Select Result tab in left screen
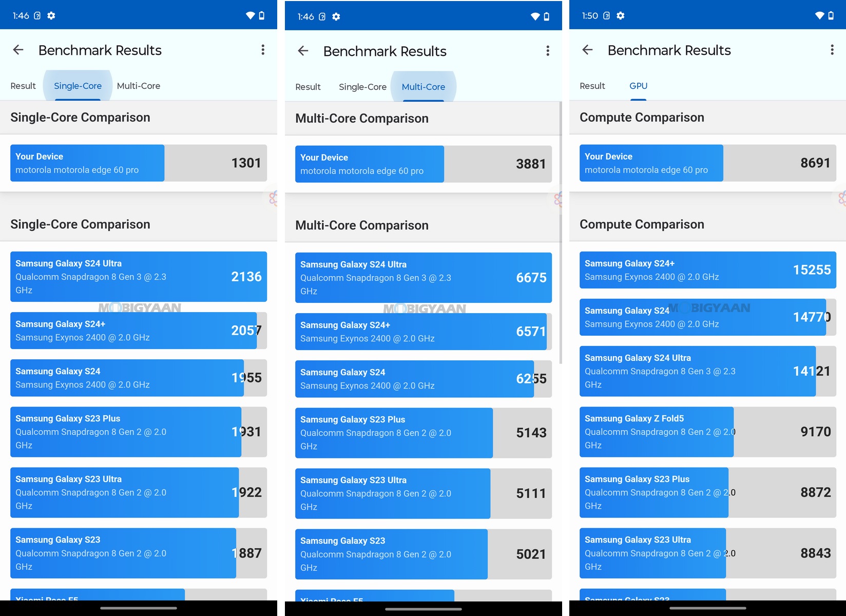The width and height of the screenshot is (846, 616). (x=23, y=86)
